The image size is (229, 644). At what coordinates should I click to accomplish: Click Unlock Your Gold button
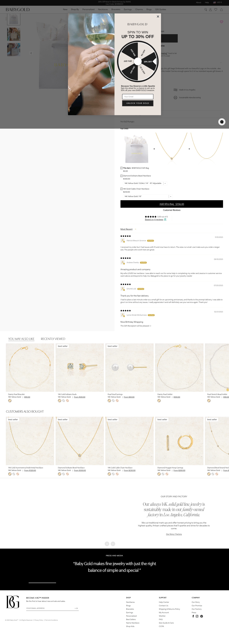coord(138,103)
